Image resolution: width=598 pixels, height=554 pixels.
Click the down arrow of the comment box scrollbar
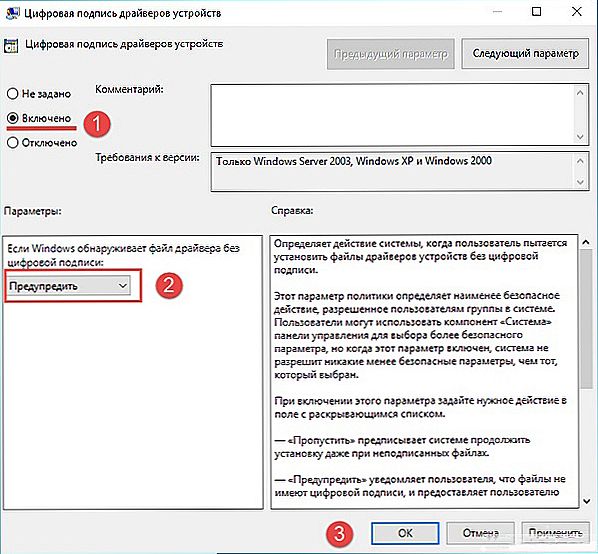click(580, 136)
